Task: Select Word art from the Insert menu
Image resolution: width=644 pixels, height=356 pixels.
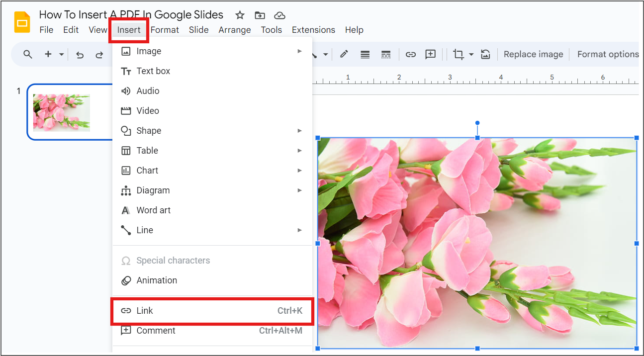Action: pyautogui.click(x=153, y=210)
